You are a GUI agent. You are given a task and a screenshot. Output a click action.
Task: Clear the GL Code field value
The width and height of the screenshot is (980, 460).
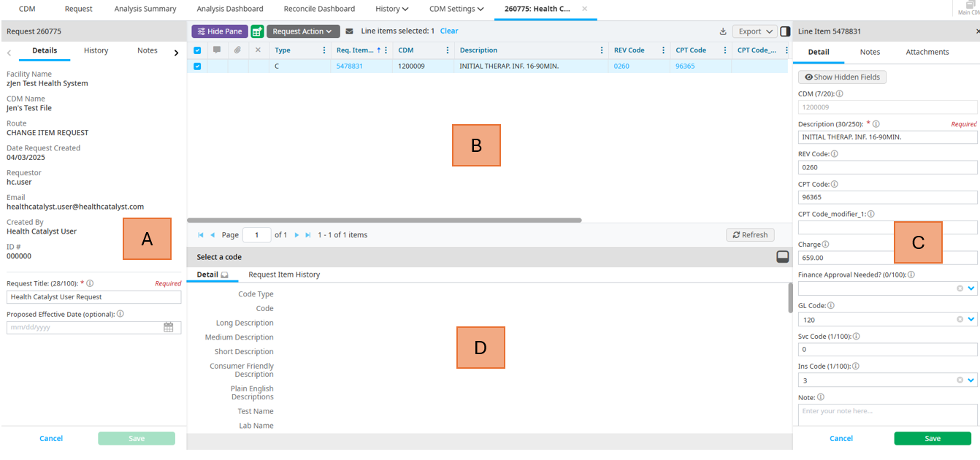960,320
